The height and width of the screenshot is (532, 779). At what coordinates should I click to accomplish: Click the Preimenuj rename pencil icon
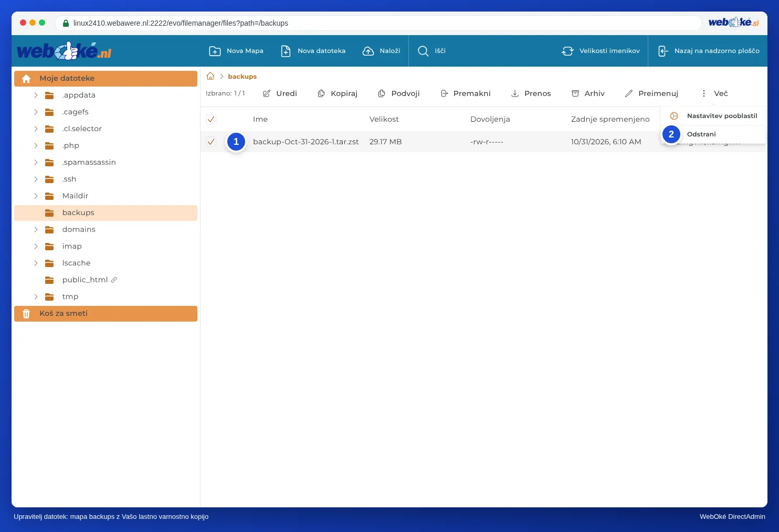[x=629, y=93]
